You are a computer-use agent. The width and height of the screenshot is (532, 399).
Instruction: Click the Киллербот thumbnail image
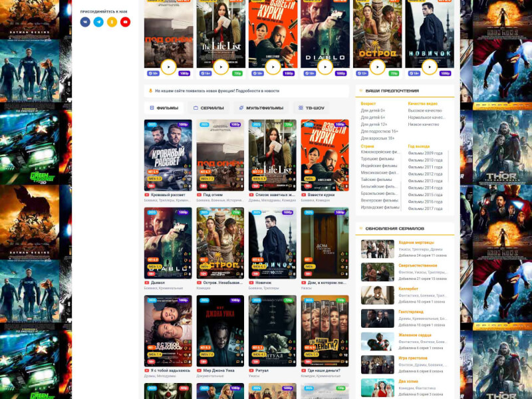[377, 295]
